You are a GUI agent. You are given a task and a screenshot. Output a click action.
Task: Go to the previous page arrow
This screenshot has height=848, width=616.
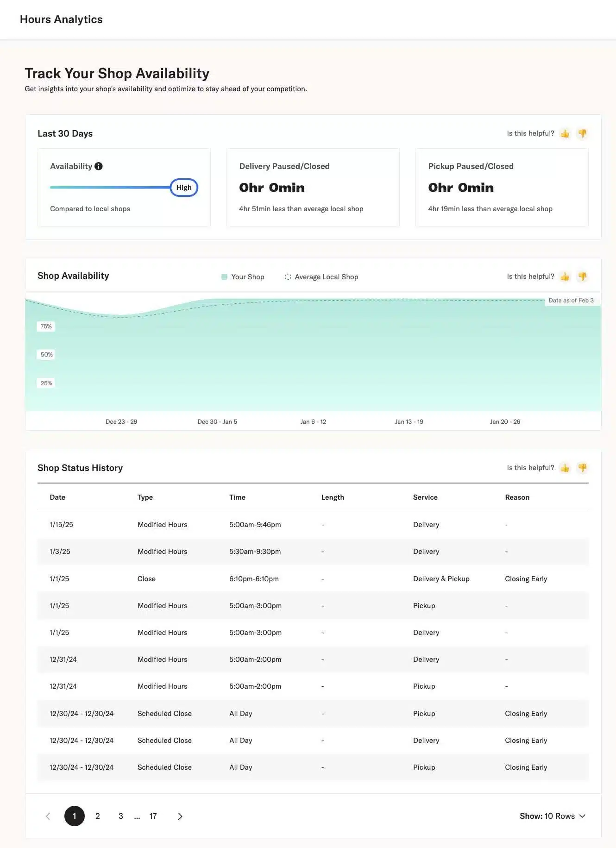pos(48,816)
